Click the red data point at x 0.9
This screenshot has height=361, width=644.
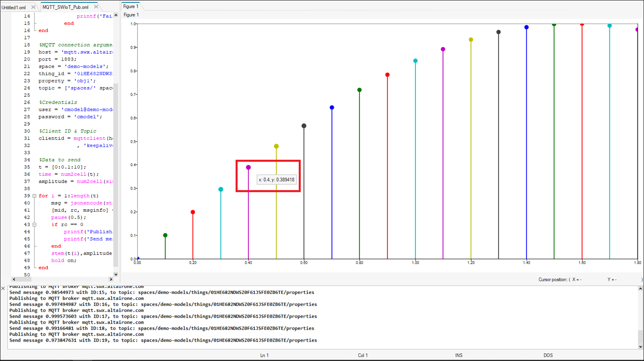pyautogui.click(x=388, y=75)
